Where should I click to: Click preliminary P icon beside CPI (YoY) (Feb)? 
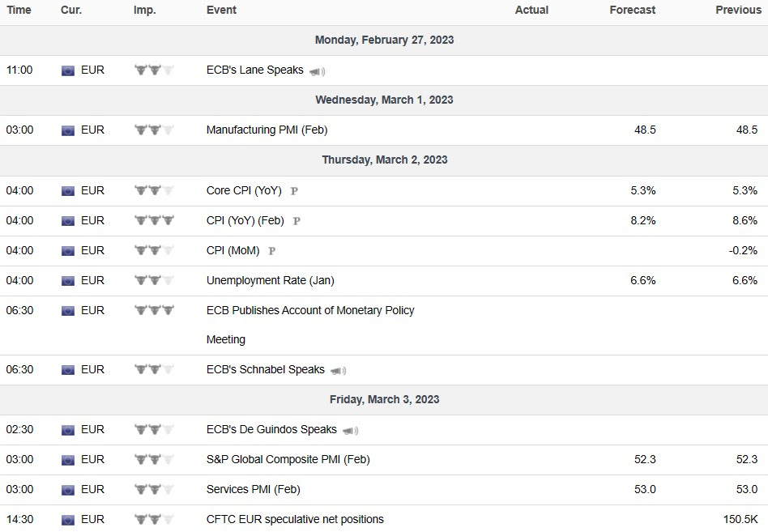pyautogui.click(x=297, y=221)
